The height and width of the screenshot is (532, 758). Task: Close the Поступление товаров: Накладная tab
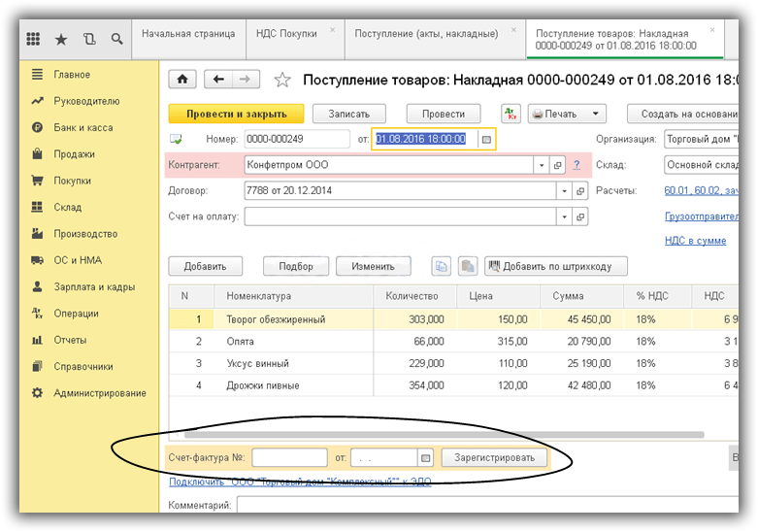712,30
